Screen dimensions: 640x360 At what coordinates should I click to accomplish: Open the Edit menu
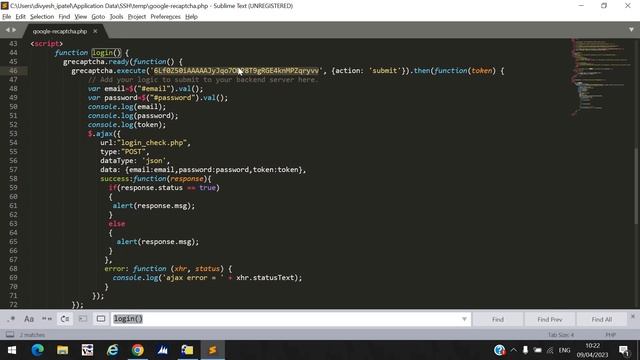[x=20, y=17]
